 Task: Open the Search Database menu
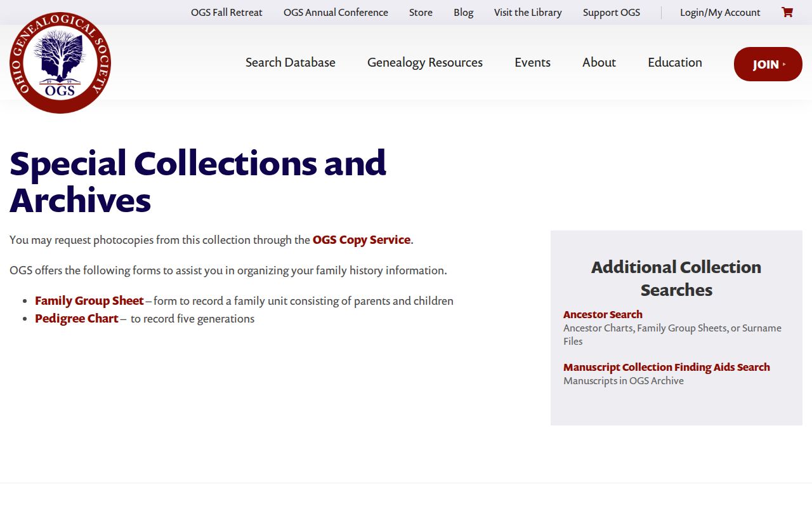click(x=291, y=62)
